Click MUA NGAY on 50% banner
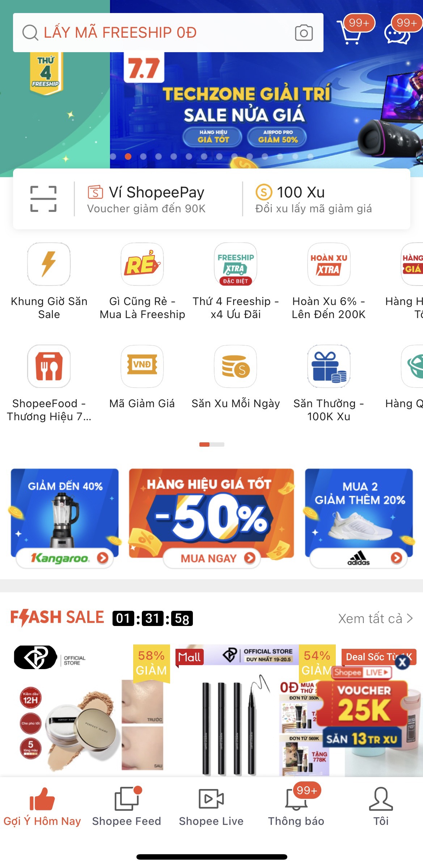 click(x=212, y=558)
